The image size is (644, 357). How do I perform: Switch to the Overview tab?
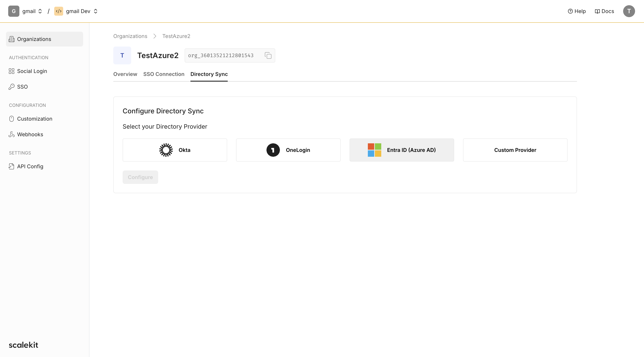(125, 74)
